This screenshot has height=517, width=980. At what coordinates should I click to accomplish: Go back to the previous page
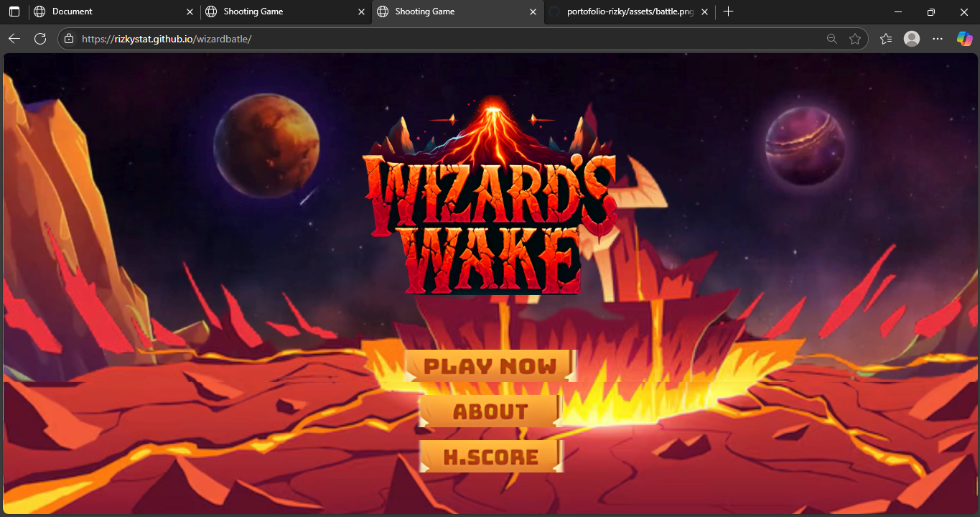point(14,39)
